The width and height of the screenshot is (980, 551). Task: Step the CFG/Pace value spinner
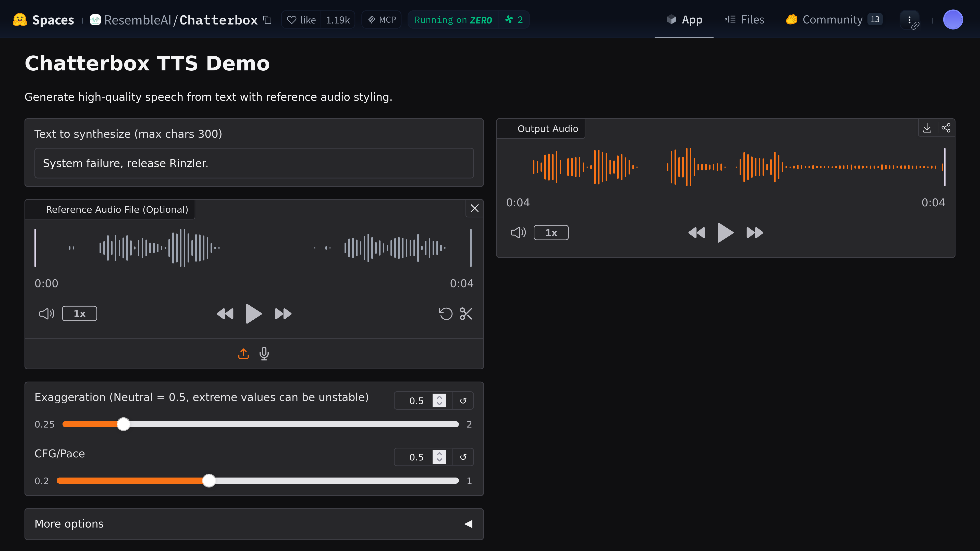tap(439, 457)
